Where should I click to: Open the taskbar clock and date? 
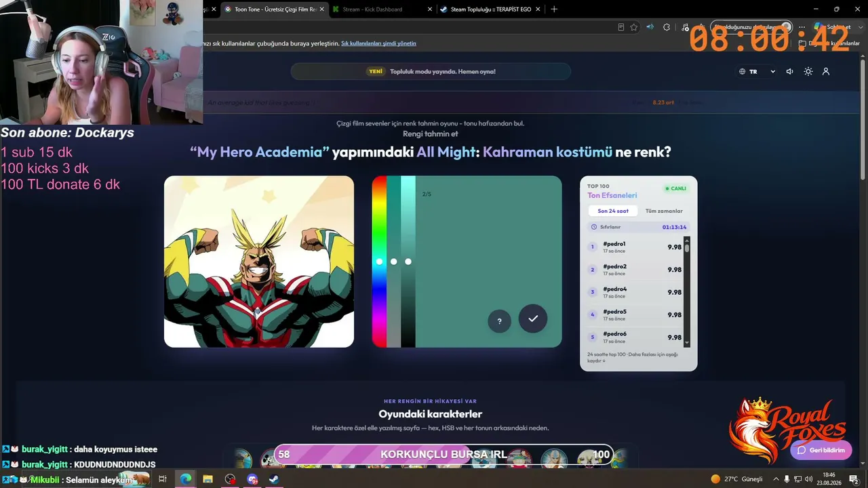coord(829,479)
